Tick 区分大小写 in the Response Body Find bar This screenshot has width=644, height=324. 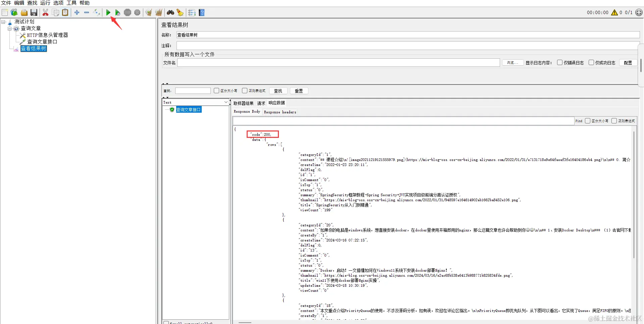(x=588, y=121)
